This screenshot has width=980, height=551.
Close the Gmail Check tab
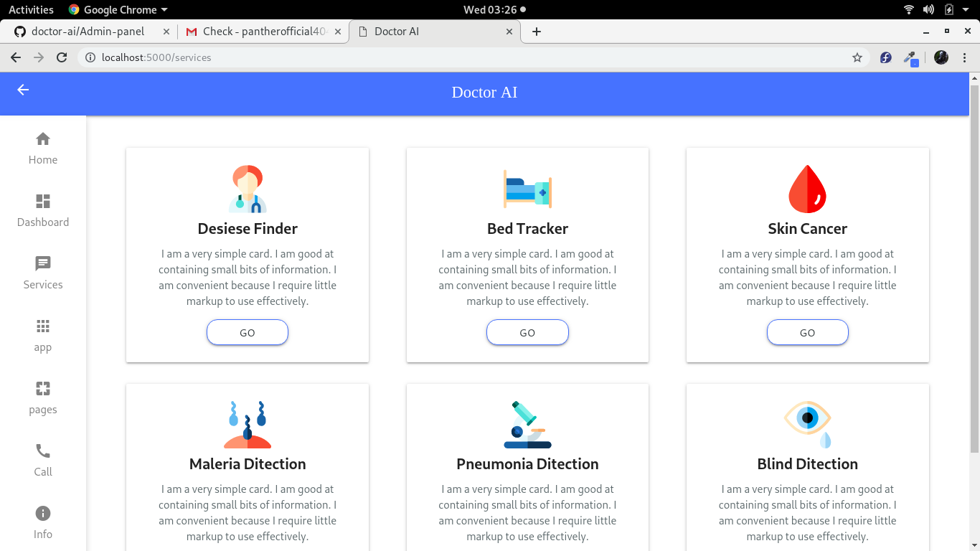338,32
